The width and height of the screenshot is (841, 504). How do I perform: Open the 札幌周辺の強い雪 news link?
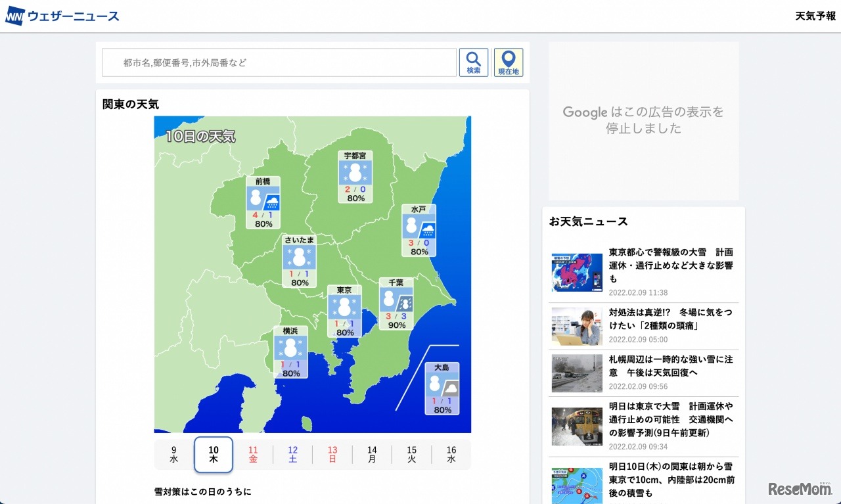[x=669, y=366]
